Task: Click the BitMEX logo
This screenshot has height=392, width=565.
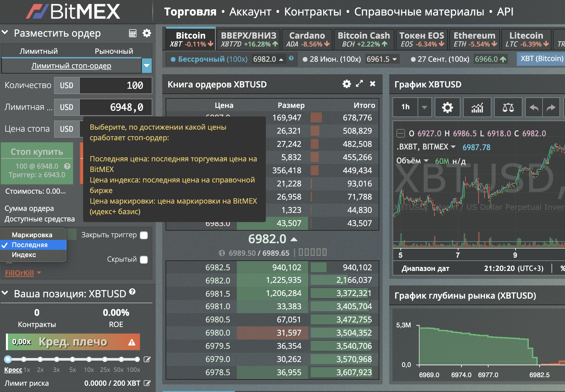Action: pos(73,12)
